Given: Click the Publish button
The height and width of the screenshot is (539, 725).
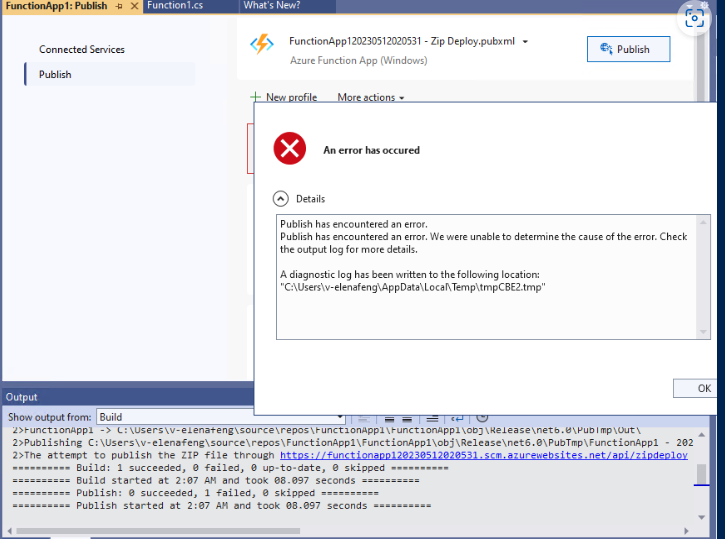Looking at the screenshot, I should 628,49.
